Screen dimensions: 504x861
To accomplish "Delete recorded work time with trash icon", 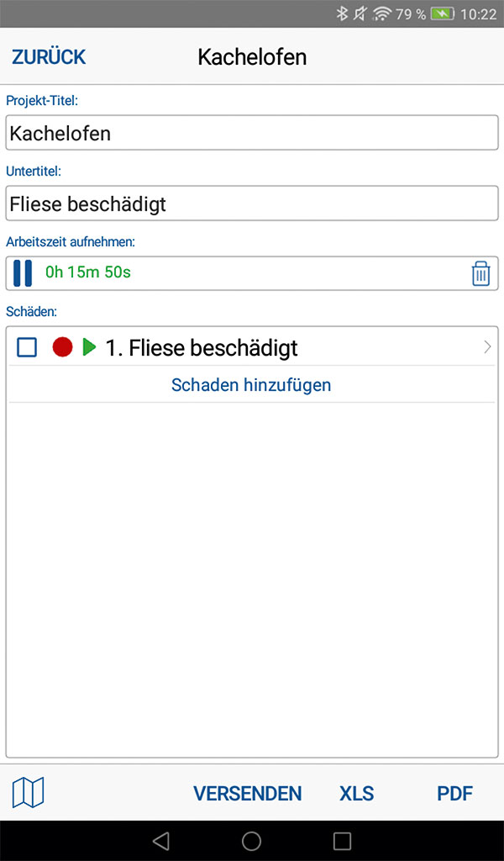I will [x=480, y=273].
